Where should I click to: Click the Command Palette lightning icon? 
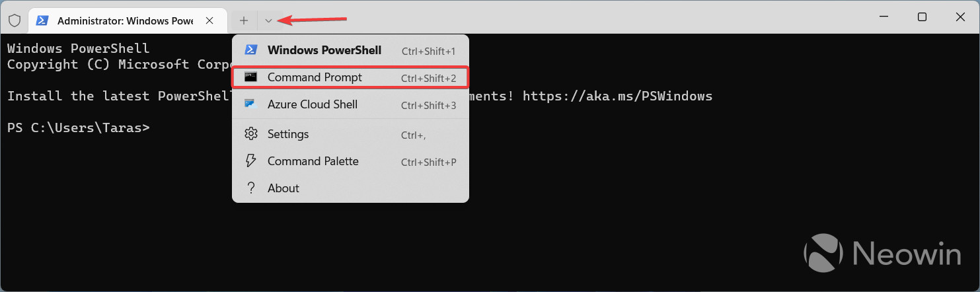click(x=250, y=161)
